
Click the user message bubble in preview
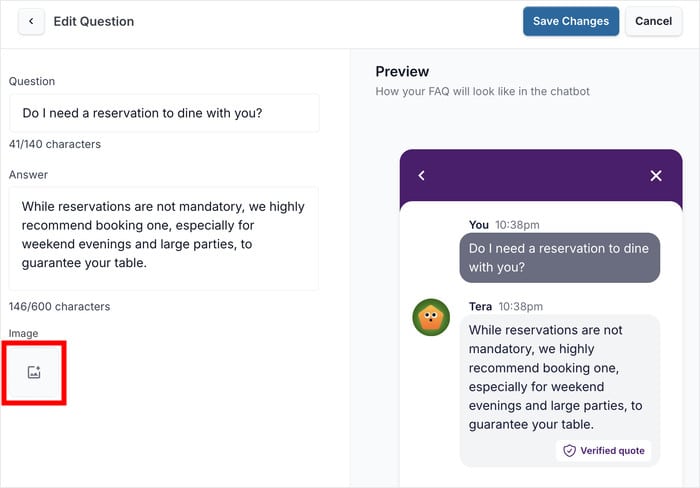pyautogui.click(x=560, y=258)
